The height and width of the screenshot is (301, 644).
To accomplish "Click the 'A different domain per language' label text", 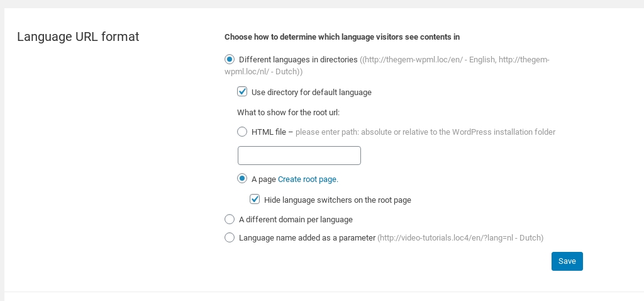I will 296,220.
